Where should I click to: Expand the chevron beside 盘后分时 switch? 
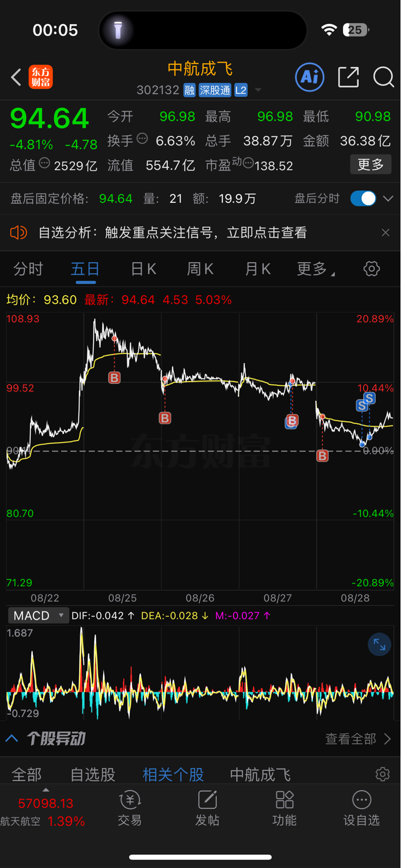(x=388, y=199)
